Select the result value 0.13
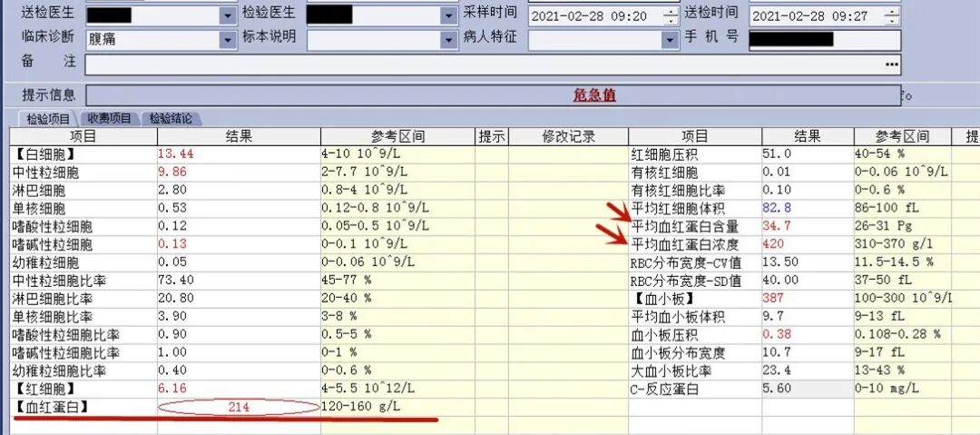Image resolution: width=980 pixels, height=435 pixels. 172,244
